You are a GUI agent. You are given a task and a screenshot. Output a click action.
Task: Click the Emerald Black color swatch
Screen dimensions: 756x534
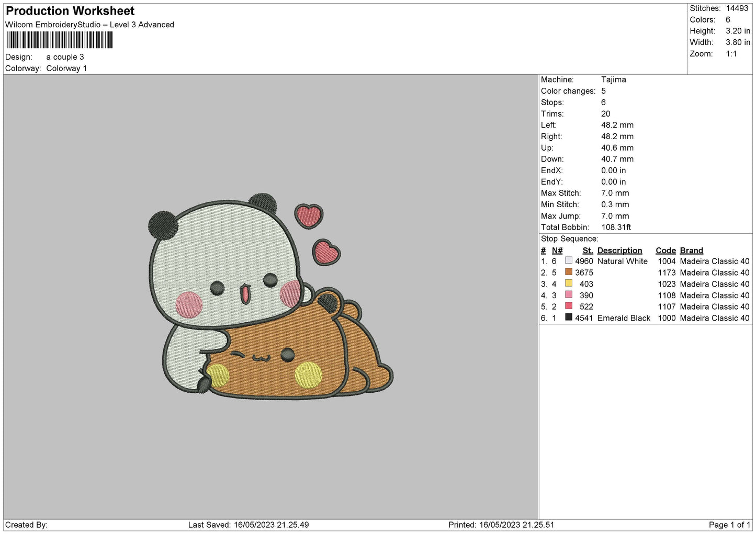coord(568,317)
